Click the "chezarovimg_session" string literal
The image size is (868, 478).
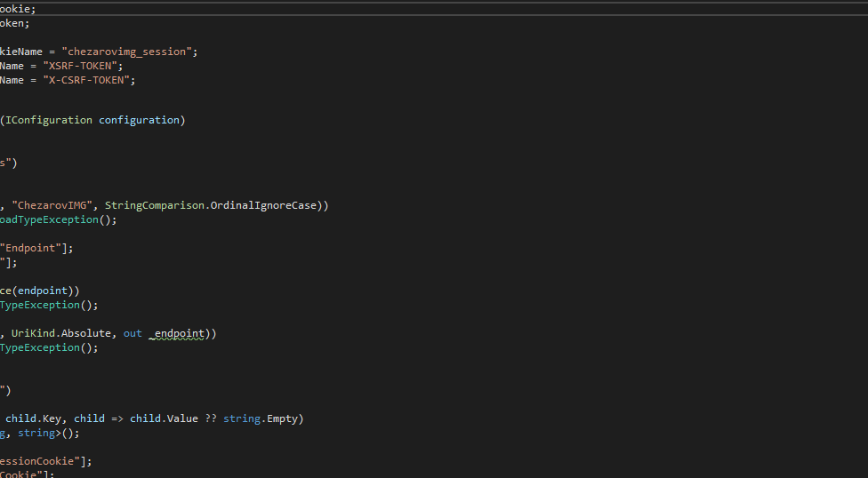pos(130,52)
